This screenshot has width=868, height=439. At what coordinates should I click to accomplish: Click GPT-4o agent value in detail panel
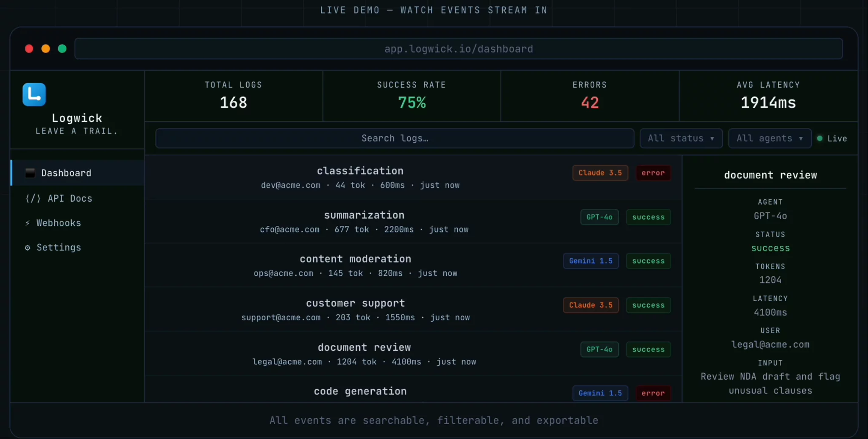(771, 216)
